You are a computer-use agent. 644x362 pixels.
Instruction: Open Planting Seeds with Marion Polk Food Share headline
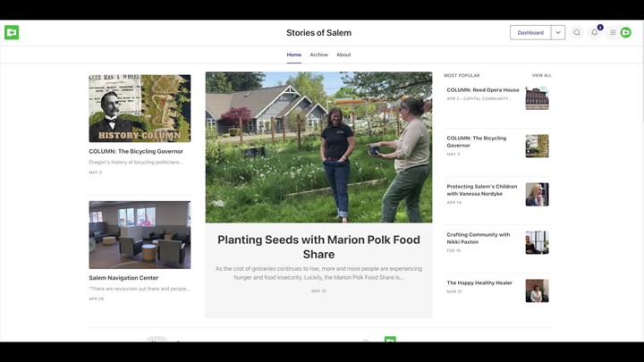[x=318, y=247]
